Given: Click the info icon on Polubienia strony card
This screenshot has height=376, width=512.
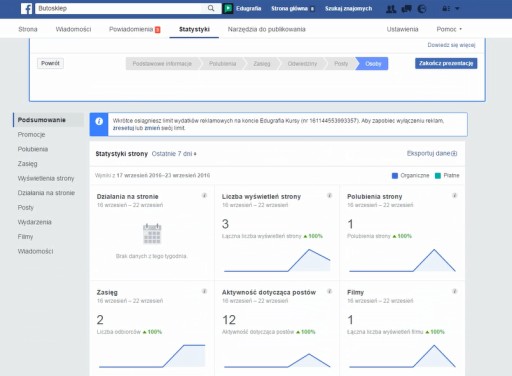Looking at the screenshot, I should (x=454, y=195).
